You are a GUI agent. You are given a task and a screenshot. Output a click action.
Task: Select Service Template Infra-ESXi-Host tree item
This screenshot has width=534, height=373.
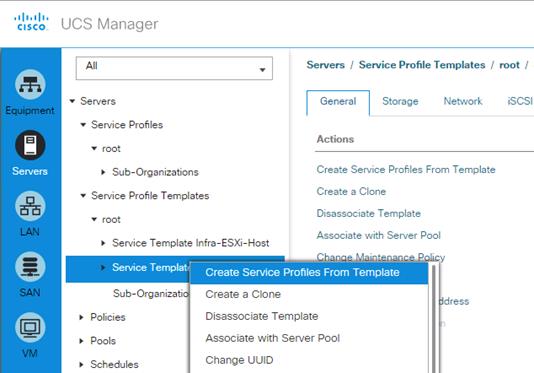tap(191, 243)
